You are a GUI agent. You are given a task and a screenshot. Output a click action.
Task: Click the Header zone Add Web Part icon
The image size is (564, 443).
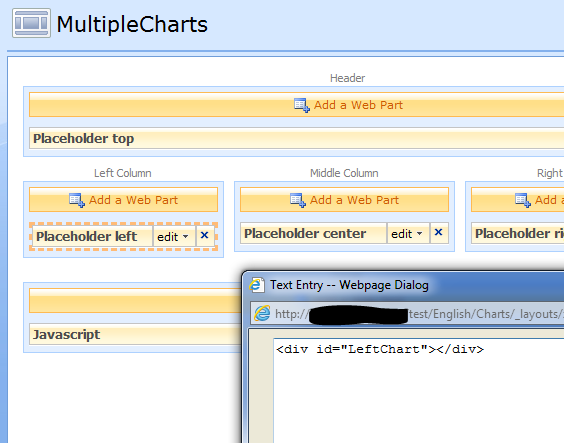[x=302, y=105]
